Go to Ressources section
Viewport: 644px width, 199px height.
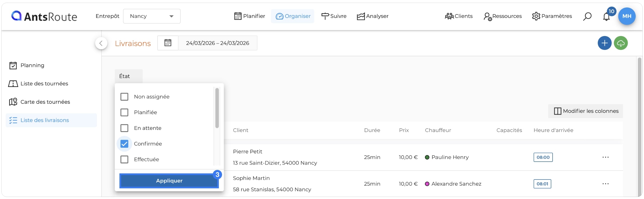pos(503,16)
